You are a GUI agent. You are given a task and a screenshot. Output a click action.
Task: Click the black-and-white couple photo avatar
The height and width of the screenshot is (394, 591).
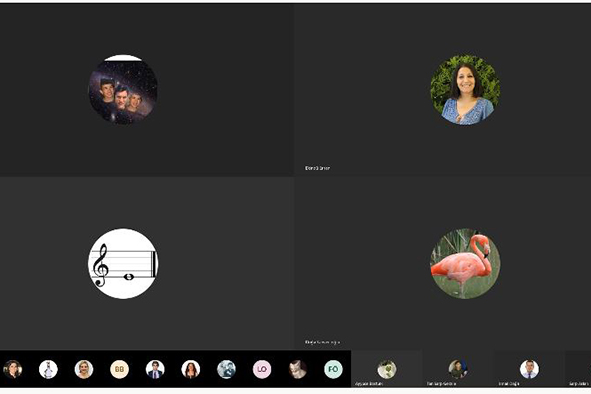click(226, 369)
